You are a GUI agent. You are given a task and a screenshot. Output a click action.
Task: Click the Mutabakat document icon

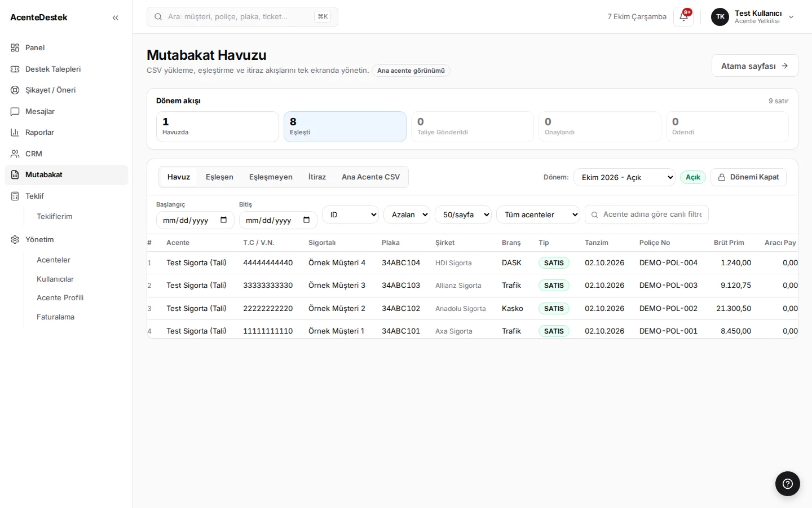(x=15, y=175)
